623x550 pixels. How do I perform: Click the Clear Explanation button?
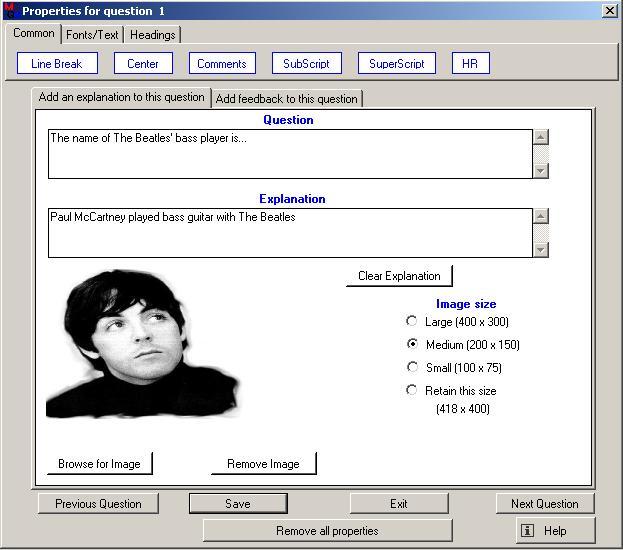(399, 276)
